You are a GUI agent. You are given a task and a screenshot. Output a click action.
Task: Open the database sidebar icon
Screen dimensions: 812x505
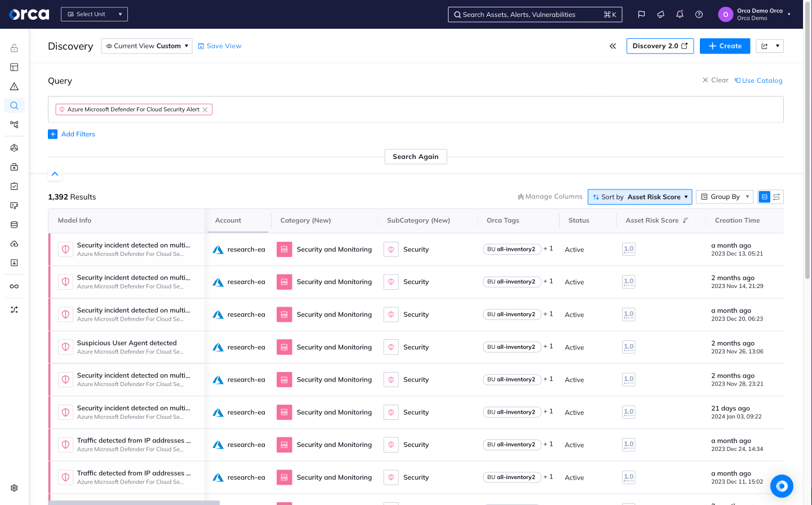point(14,224)
